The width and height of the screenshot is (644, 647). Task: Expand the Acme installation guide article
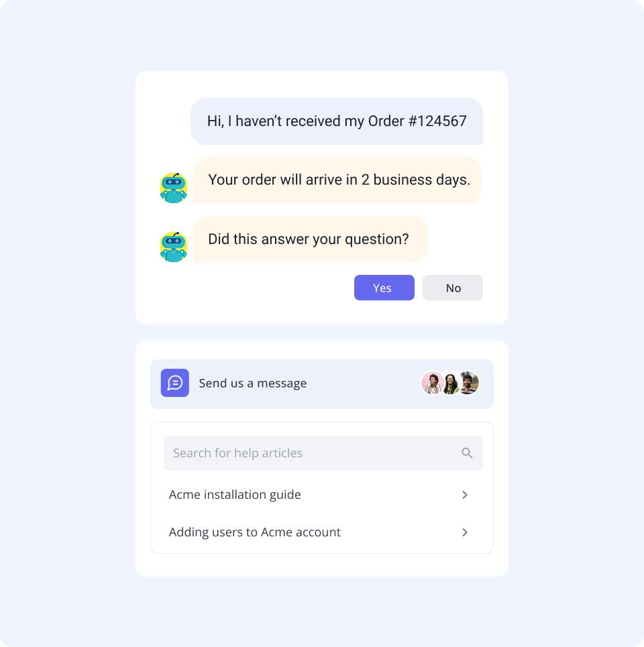coord(235,495)
